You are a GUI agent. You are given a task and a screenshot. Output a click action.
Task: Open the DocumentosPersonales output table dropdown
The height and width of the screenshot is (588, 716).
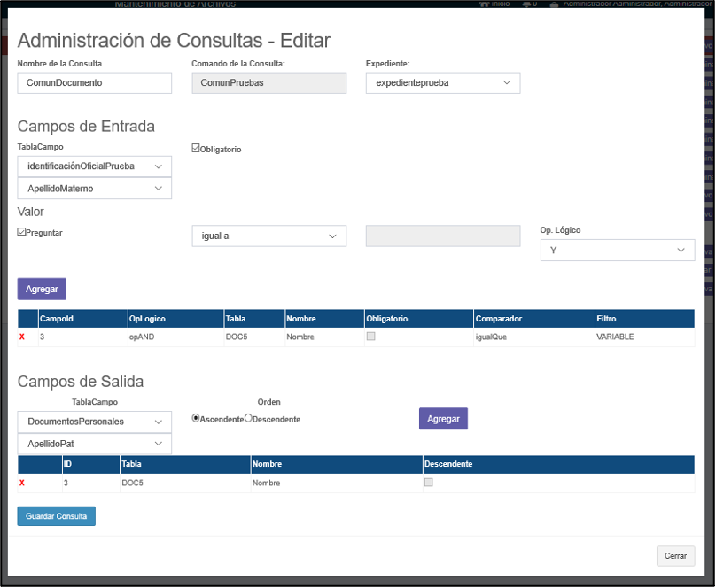(x=94, y=422)
